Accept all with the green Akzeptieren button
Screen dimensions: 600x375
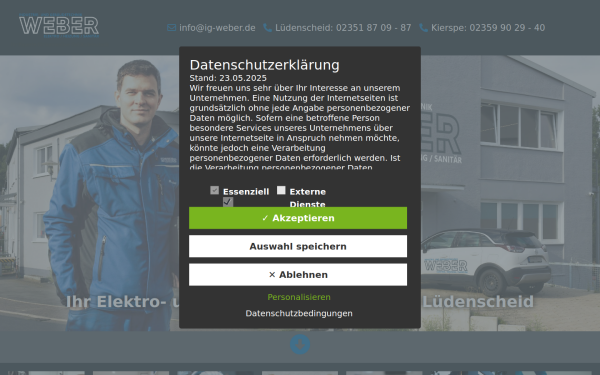pyautogui.click(x=298, y=218)
